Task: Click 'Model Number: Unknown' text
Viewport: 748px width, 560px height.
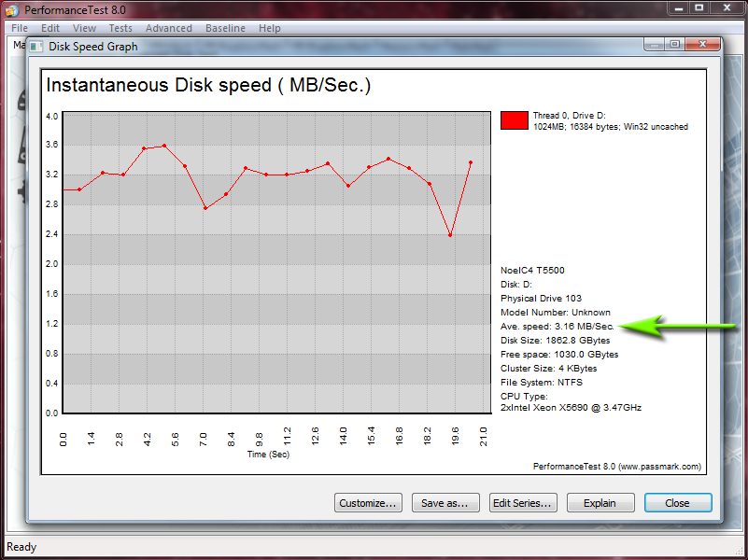Action: point(556,312)
